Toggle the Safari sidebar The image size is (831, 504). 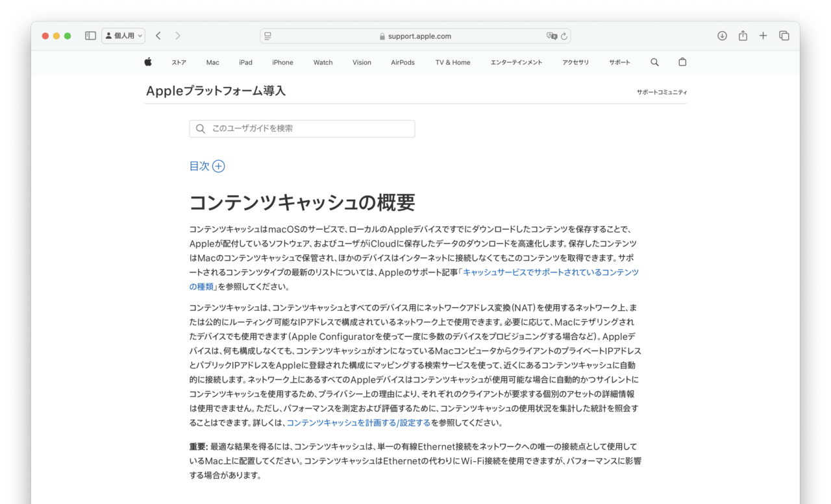[90, 36]
